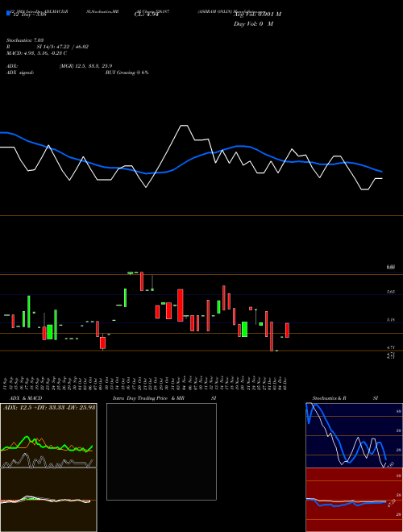Click the ADX: 12.5 +DY: 33.33 -DY: 25.93 header
The image size is (403, 532).
[x=49, y=407]
